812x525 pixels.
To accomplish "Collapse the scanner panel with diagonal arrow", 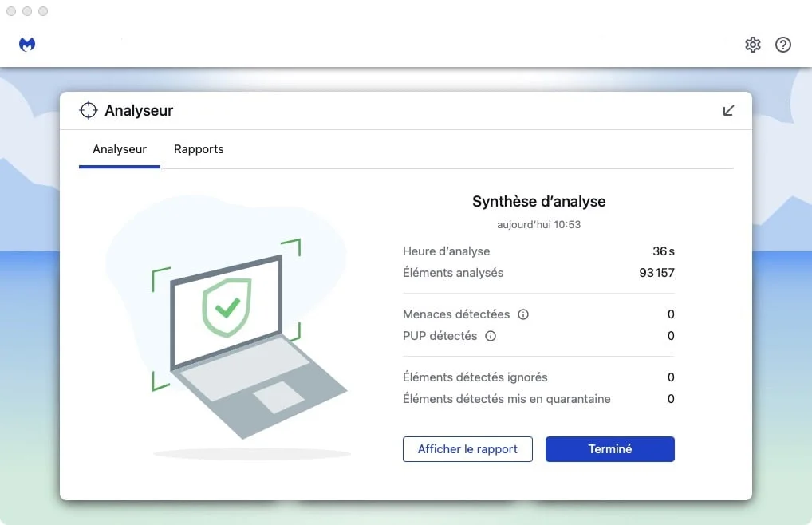I will (x=727, y=110).
